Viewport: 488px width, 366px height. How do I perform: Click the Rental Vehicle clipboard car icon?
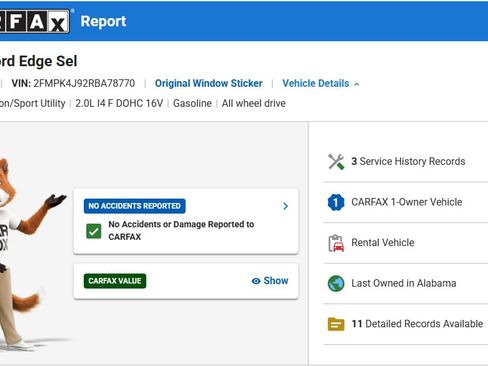(x=336, y=243)
